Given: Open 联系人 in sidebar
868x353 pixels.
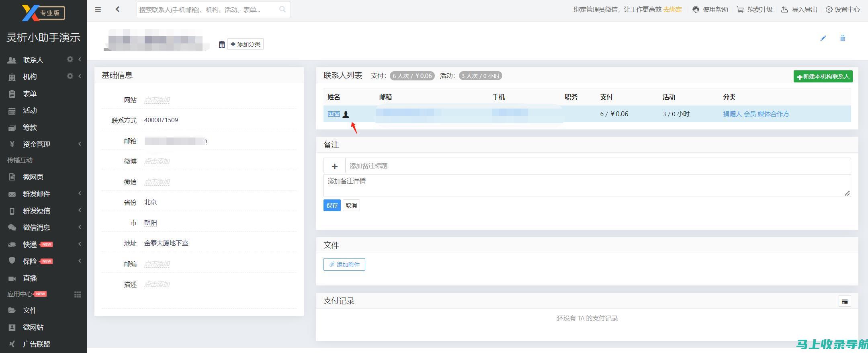Looking at the screenshot, I should point(33,60).
